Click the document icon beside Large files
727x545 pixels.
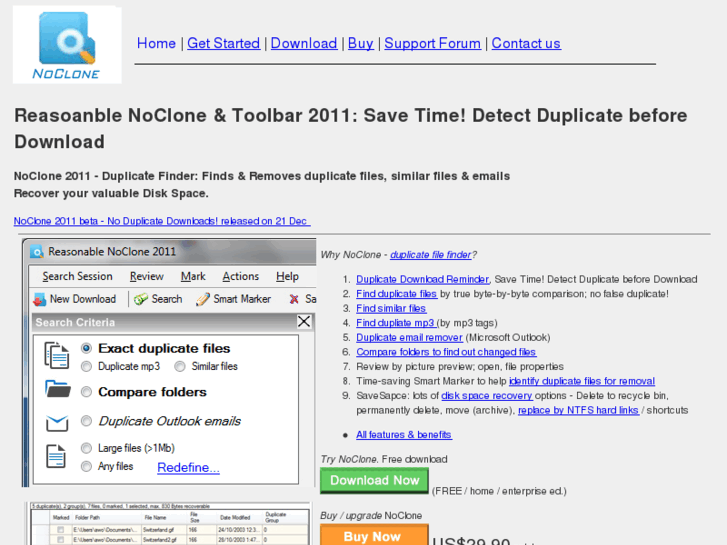coord(56,456)
